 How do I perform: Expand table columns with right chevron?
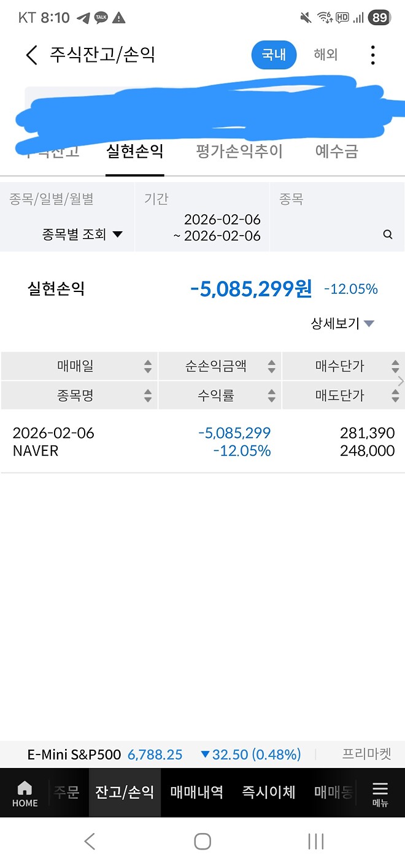[x=400, y=381]
